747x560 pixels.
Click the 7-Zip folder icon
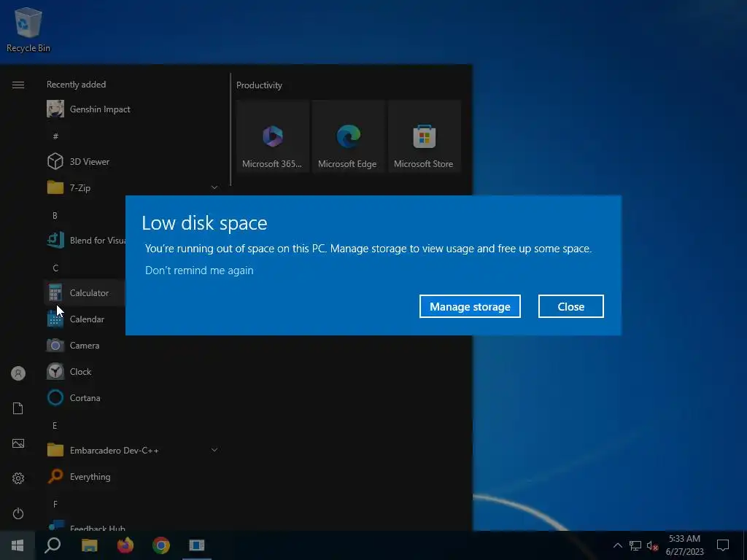coord(55,187)
